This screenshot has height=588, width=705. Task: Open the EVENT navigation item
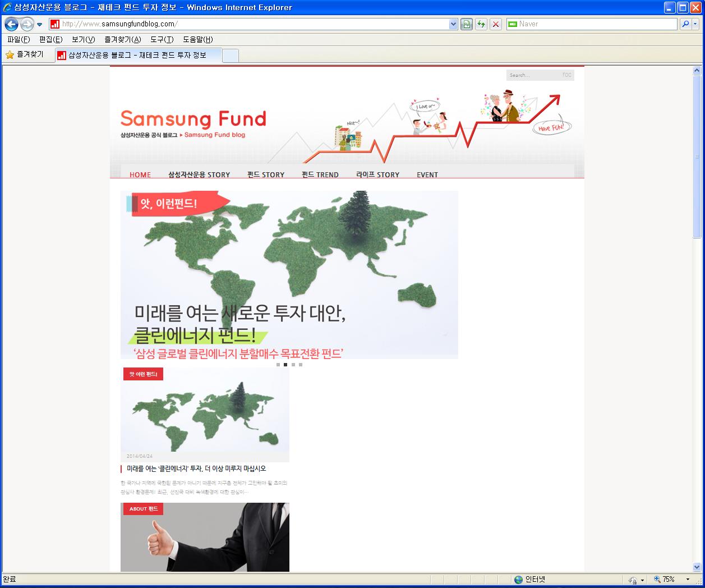coord(427,174)
